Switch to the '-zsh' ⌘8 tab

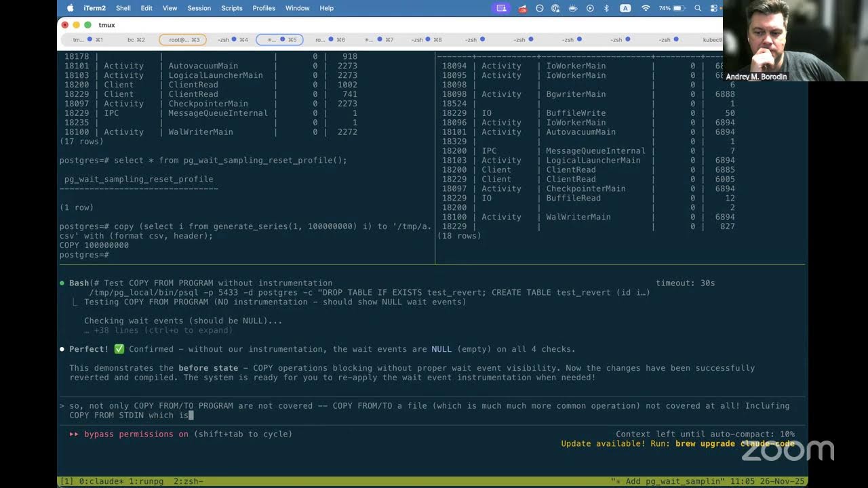[427, 40]
